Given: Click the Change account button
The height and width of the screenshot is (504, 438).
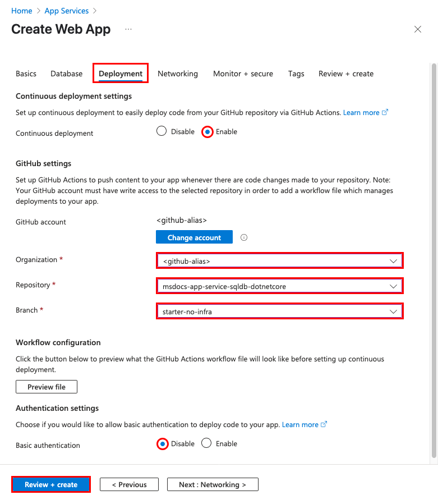Looking at the screenshot, I should click(x=194, y=237).
